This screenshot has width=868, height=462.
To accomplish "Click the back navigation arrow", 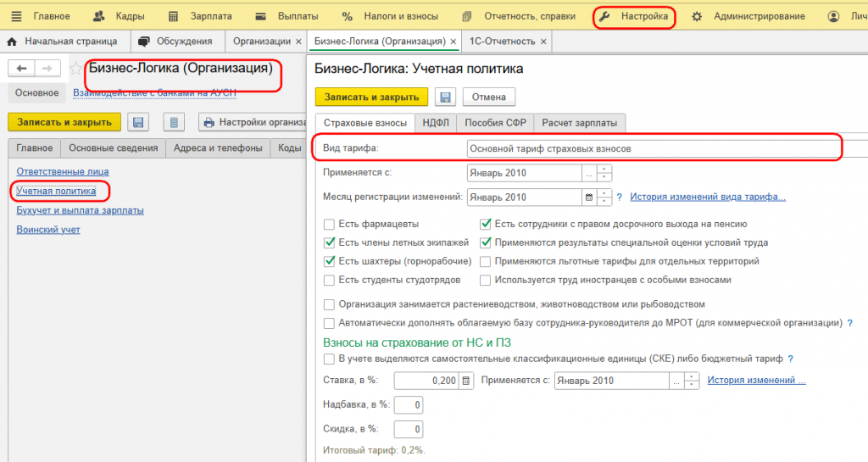I will coord(21,68).
